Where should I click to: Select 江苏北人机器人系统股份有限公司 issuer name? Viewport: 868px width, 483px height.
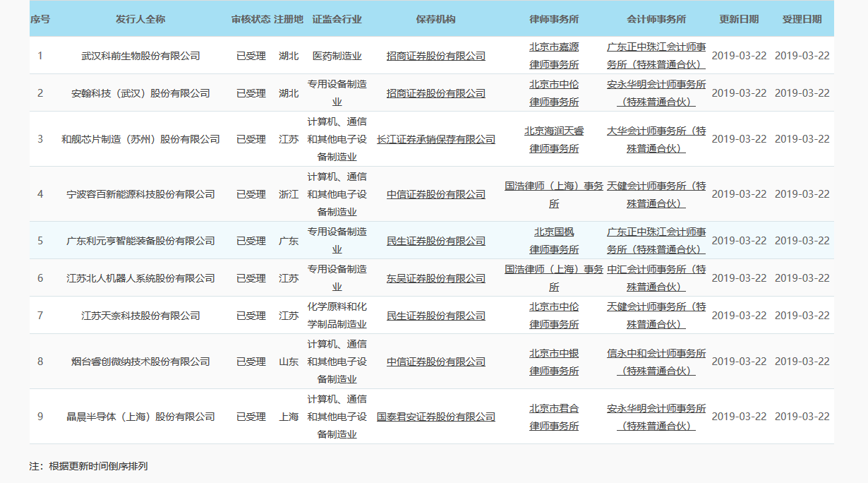tap(140, 278)
